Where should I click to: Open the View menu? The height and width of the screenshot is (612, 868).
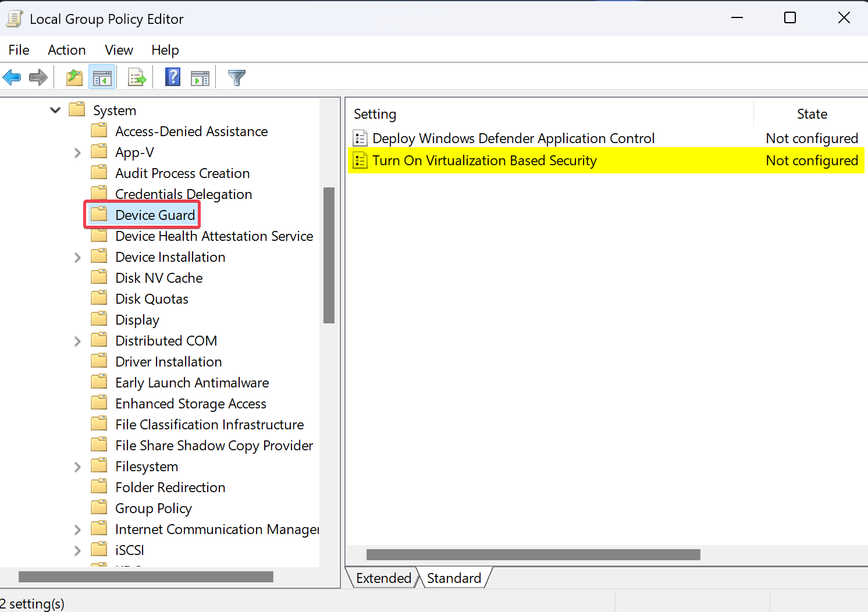[118, 50]
